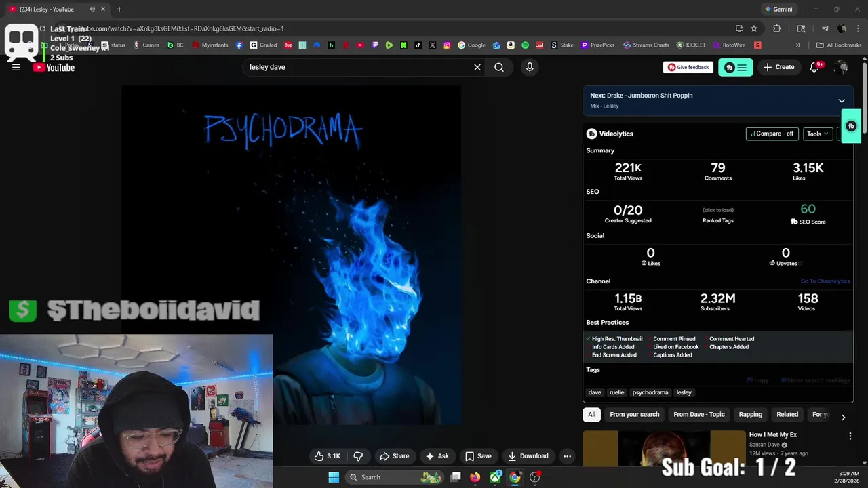Click the lesley dave search field

coord(358,67)
